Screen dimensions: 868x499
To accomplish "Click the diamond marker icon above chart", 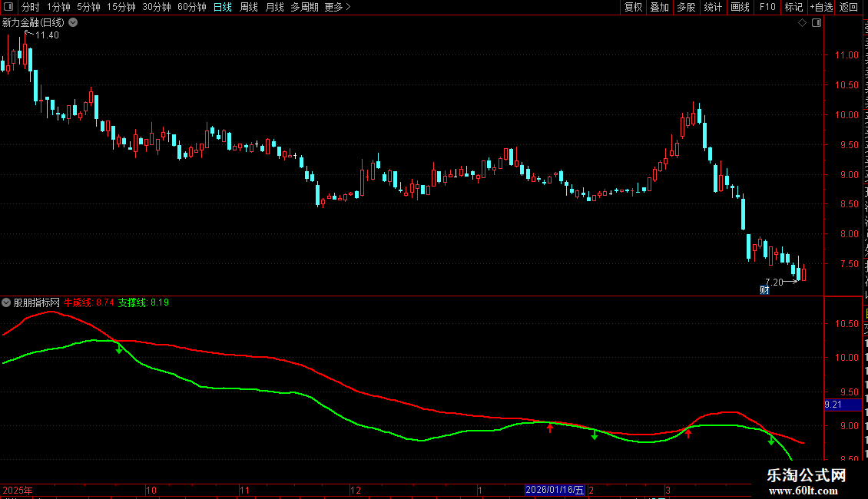I will pos(802,23).
